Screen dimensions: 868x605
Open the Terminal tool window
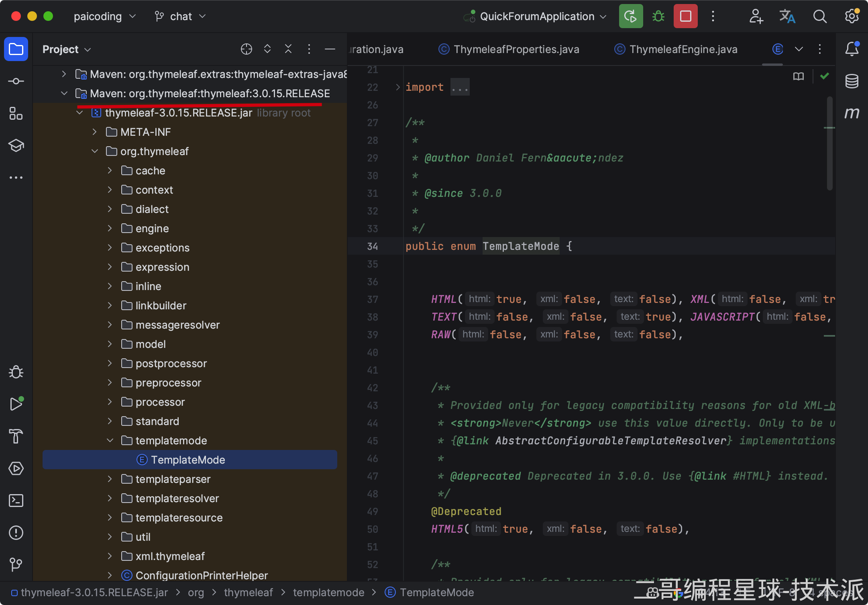(x=16, y=501)
